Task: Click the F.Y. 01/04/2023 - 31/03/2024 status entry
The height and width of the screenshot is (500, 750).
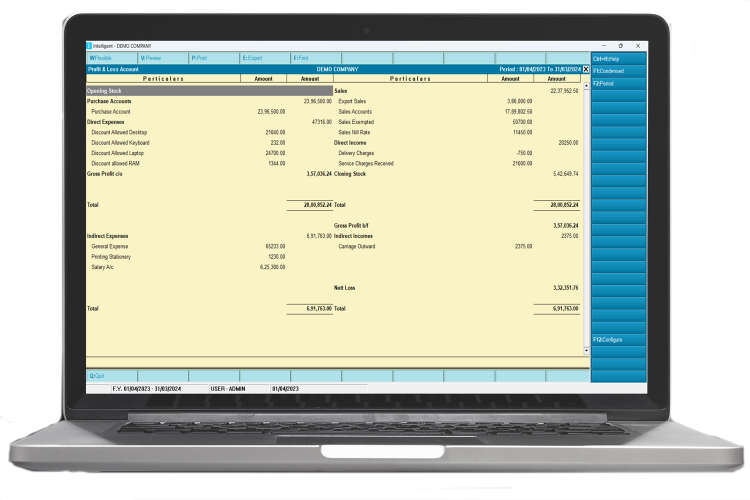Action: click(146, 389)
